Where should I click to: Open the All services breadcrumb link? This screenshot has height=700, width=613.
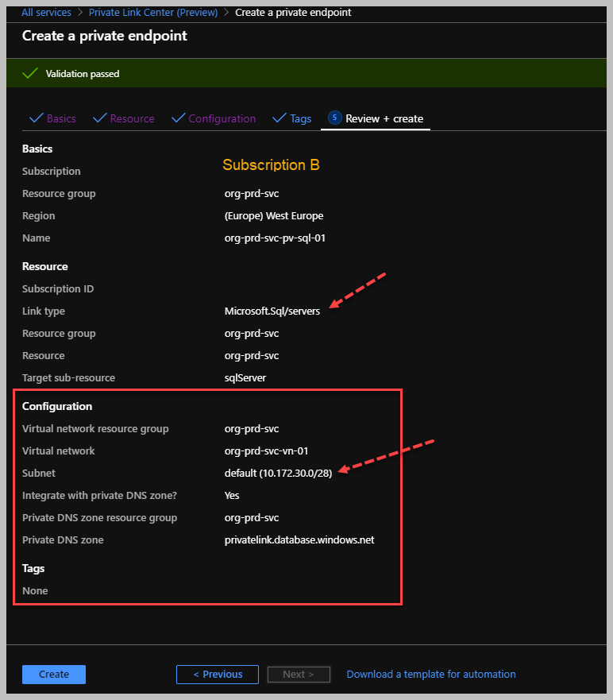tap(46, 13)
